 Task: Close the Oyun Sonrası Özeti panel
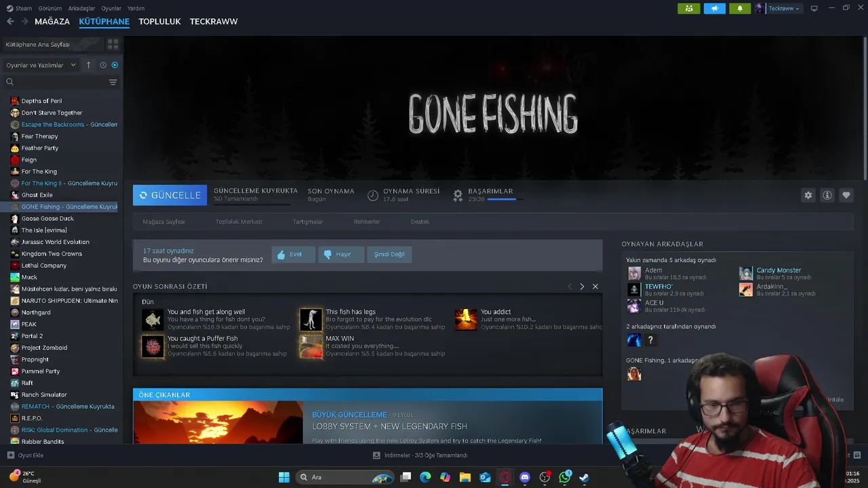tap(595, 287)
